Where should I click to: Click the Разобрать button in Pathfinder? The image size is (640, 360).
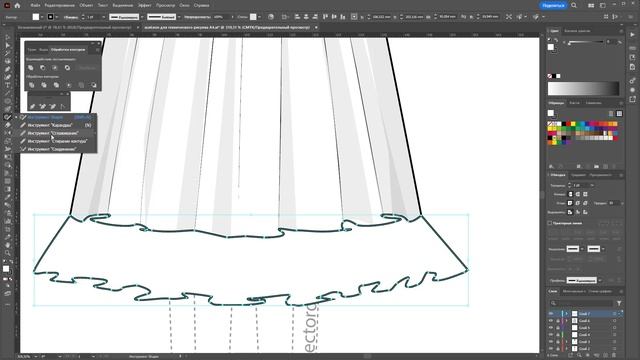87,68
